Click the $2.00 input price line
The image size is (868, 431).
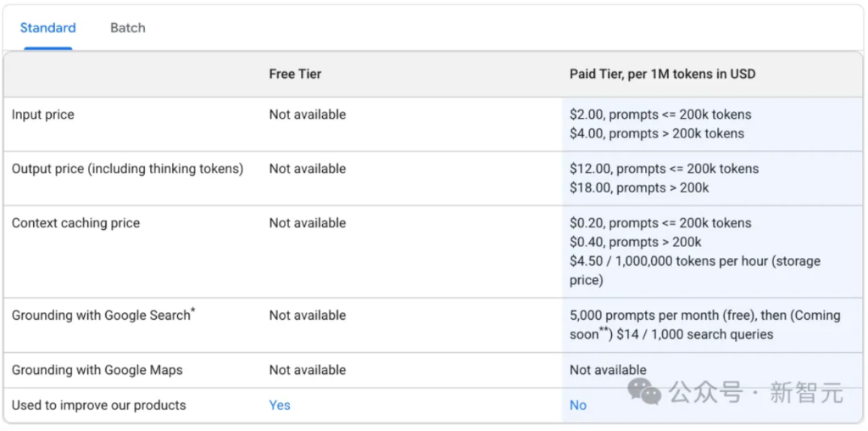660,115
